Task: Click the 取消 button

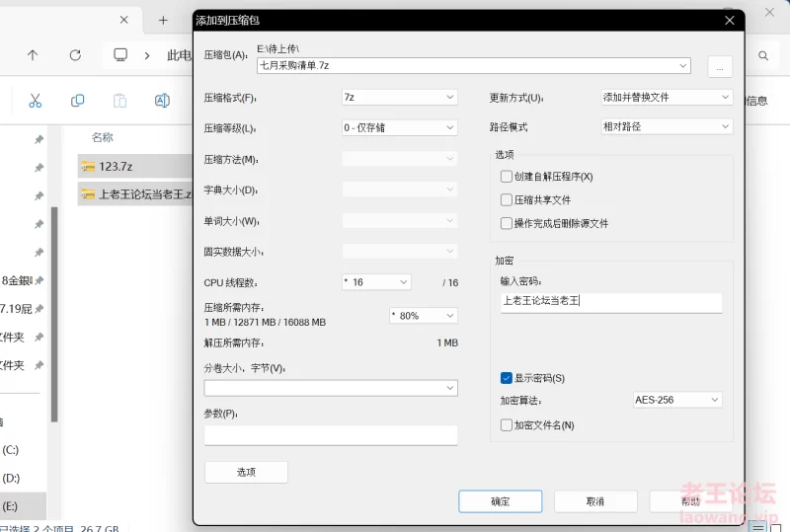Action: (x=595, y=501)
